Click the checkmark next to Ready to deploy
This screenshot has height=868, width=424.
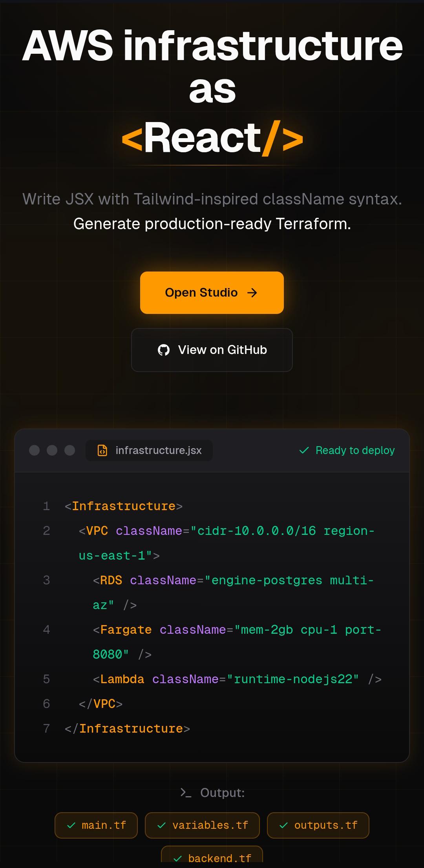[303, 450]
